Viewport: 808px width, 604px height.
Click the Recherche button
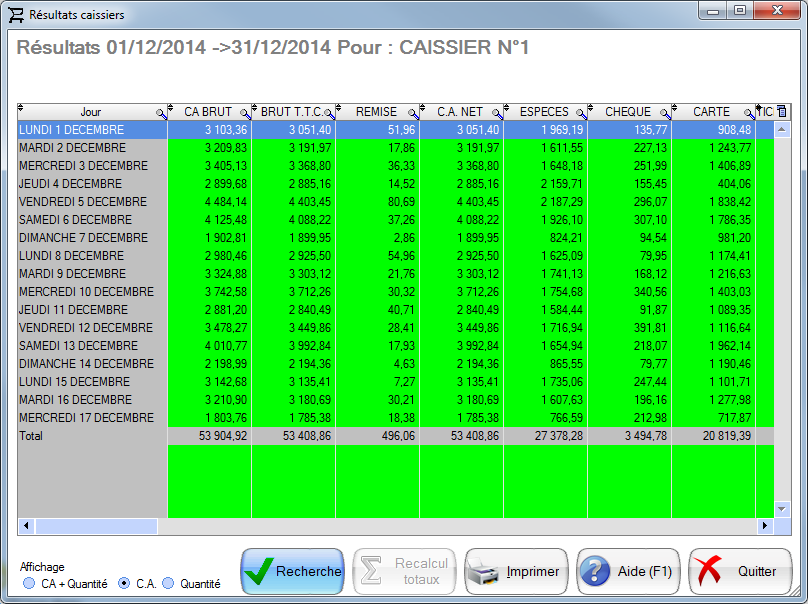[292, 570]
